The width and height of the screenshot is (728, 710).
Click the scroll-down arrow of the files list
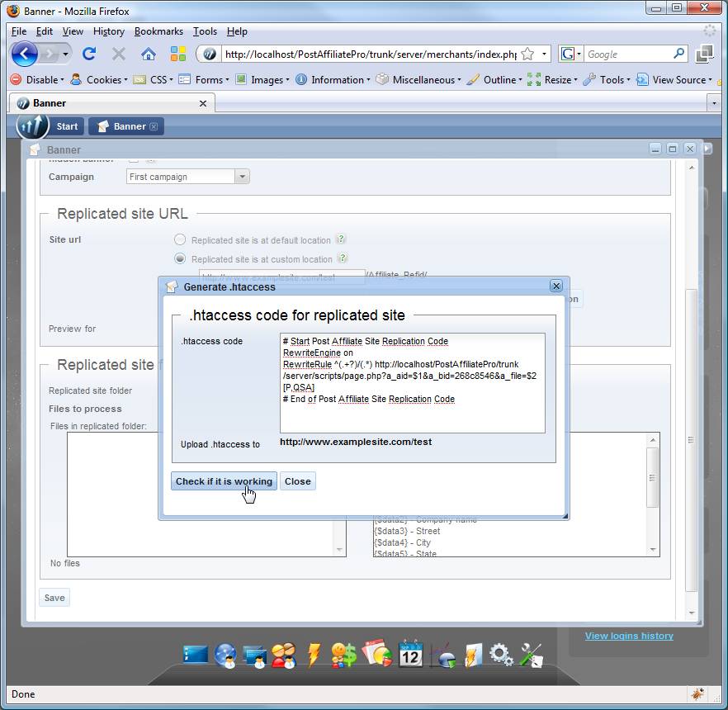pos(339,550)
